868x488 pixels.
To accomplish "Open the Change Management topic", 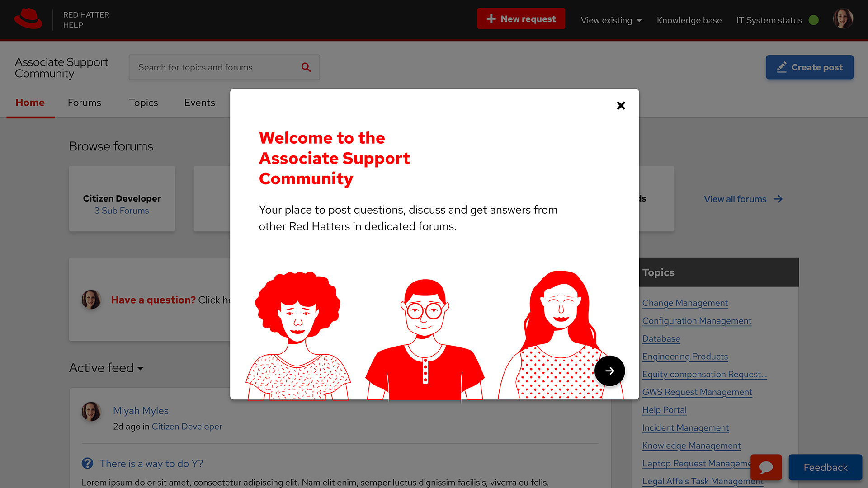I will [685, 303].
